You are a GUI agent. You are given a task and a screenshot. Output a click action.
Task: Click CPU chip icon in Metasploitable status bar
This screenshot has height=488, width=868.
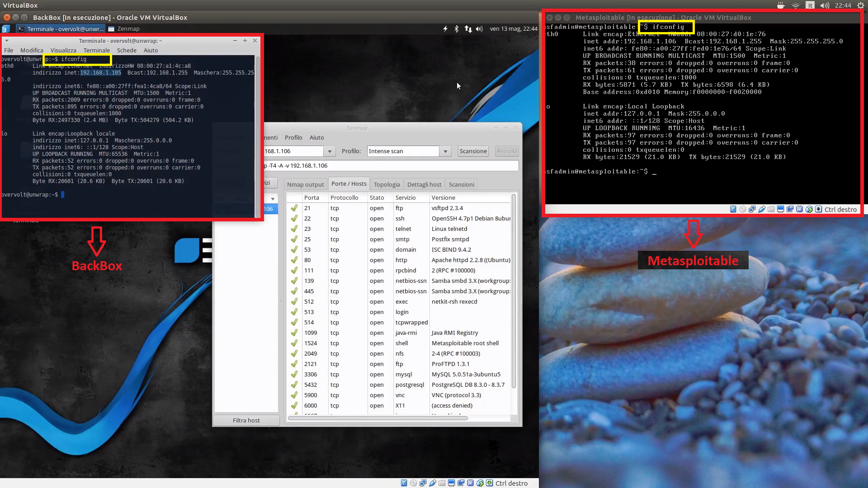click(x=799, y=209)
